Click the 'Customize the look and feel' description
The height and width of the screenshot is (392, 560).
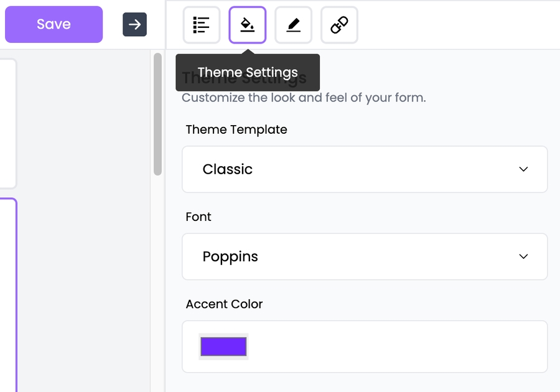coord(304,98)
